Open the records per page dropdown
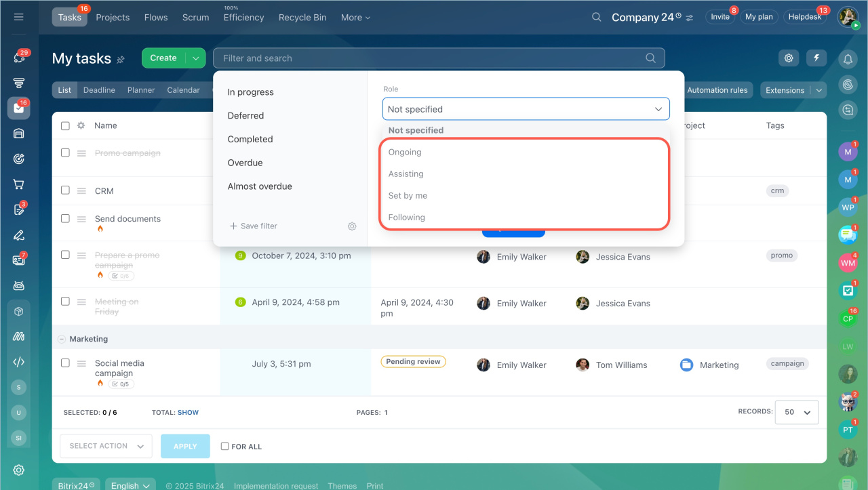This screenshot has height=490, width=868. (797, 412)
